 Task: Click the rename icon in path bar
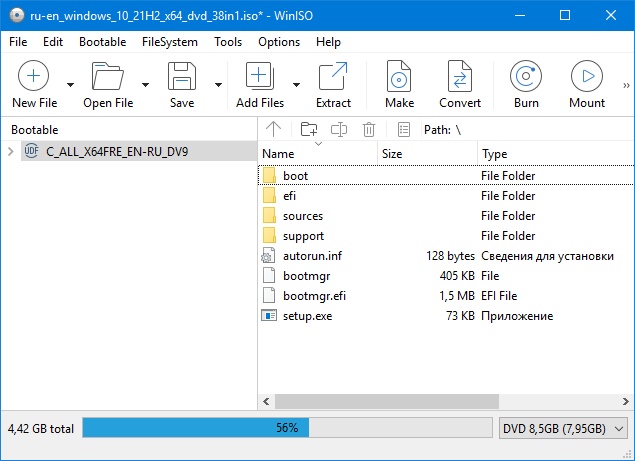pyautogui.click(x=339, y=129)
